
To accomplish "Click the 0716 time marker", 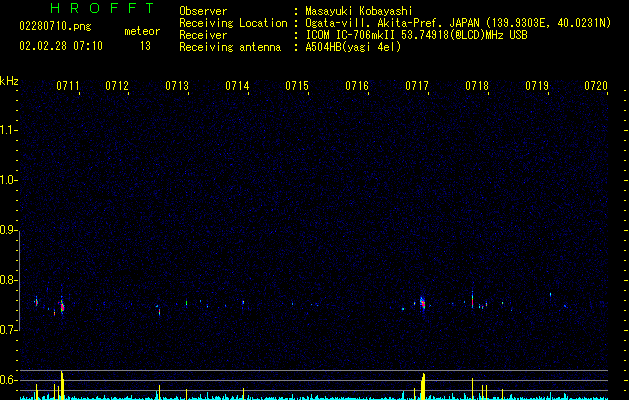I will click(357, 86).
